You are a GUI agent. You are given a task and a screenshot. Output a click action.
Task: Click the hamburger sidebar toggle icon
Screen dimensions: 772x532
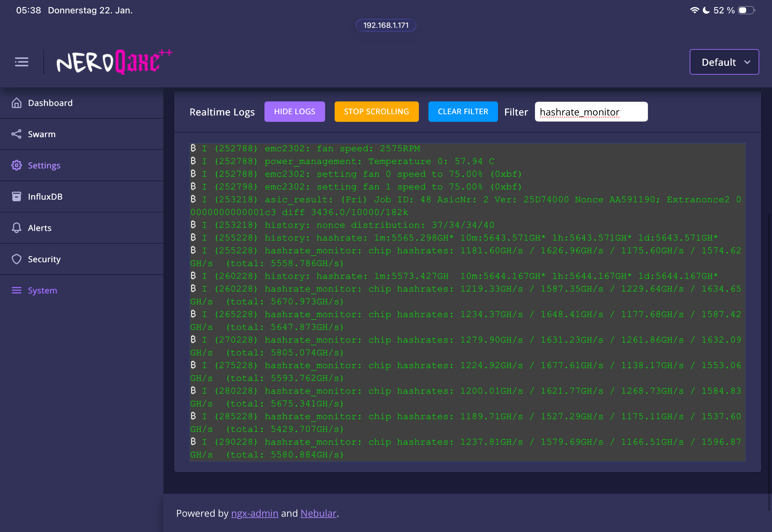click(x=22, y=62)
